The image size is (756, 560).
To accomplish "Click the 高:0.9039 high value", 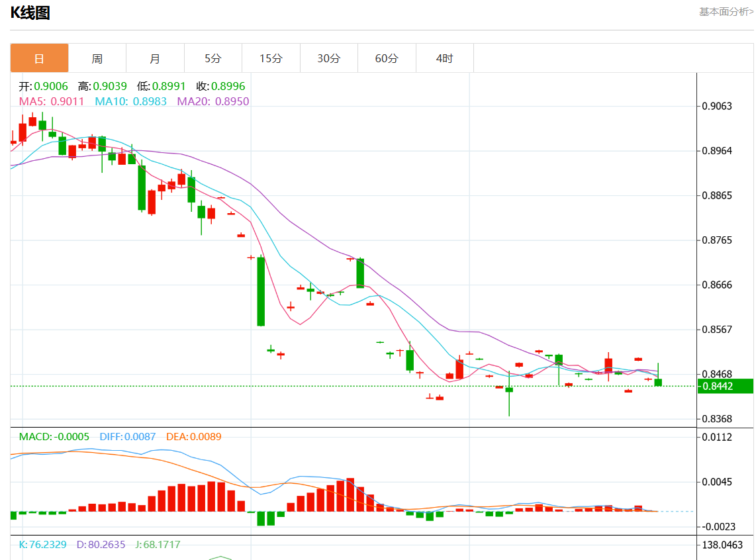I will coord(102,86).
